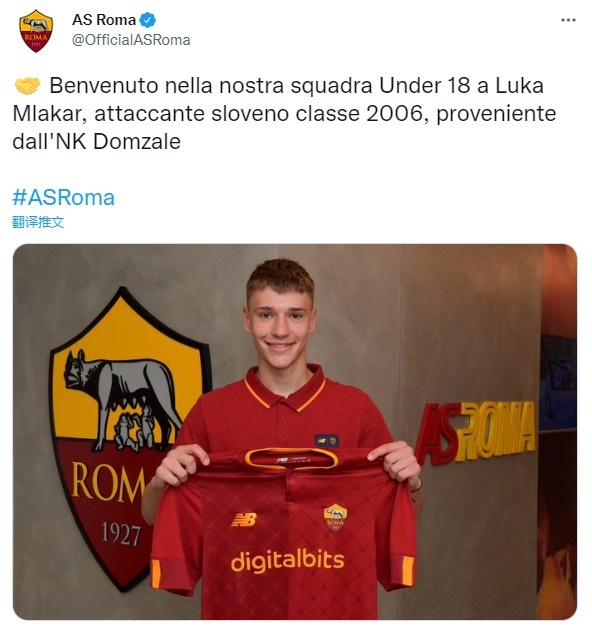Click the 1927 year on the wall crest
Image resolution: width=592 pixels, height=637 pixels.
tap(121, 534)
